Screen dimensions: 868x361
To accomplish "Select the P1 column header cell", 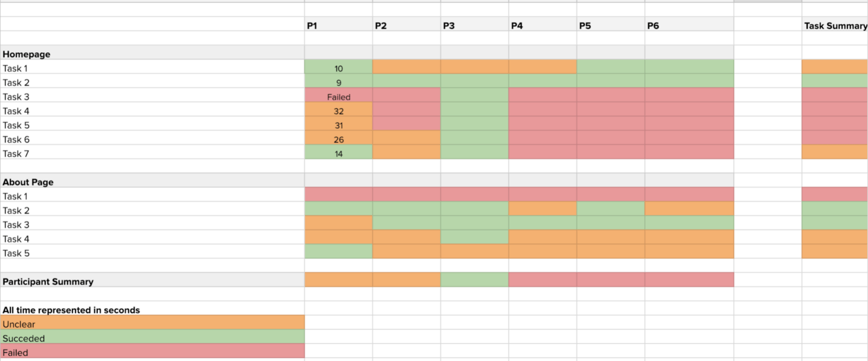I will (x=339, y=25).
